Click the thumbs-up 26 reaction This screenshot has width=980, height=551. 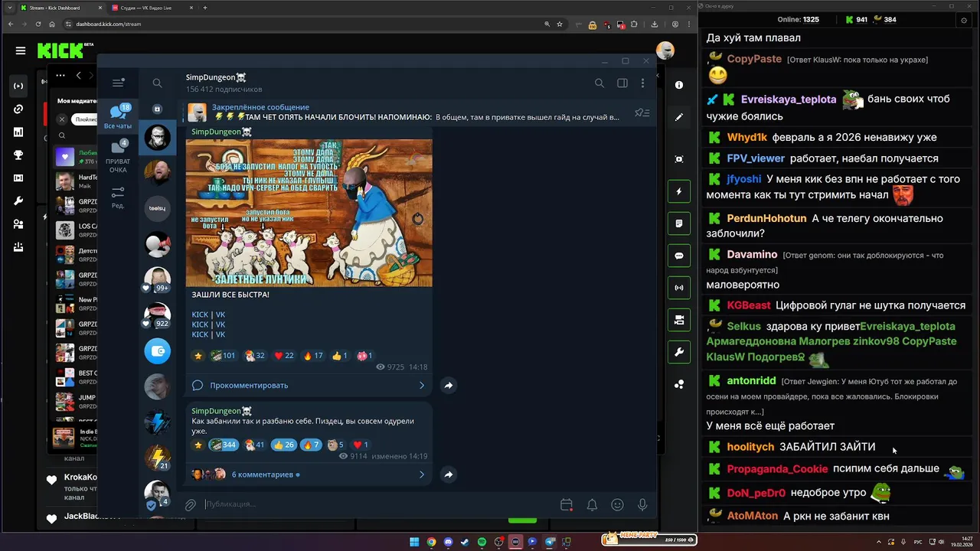coord(285,445)
